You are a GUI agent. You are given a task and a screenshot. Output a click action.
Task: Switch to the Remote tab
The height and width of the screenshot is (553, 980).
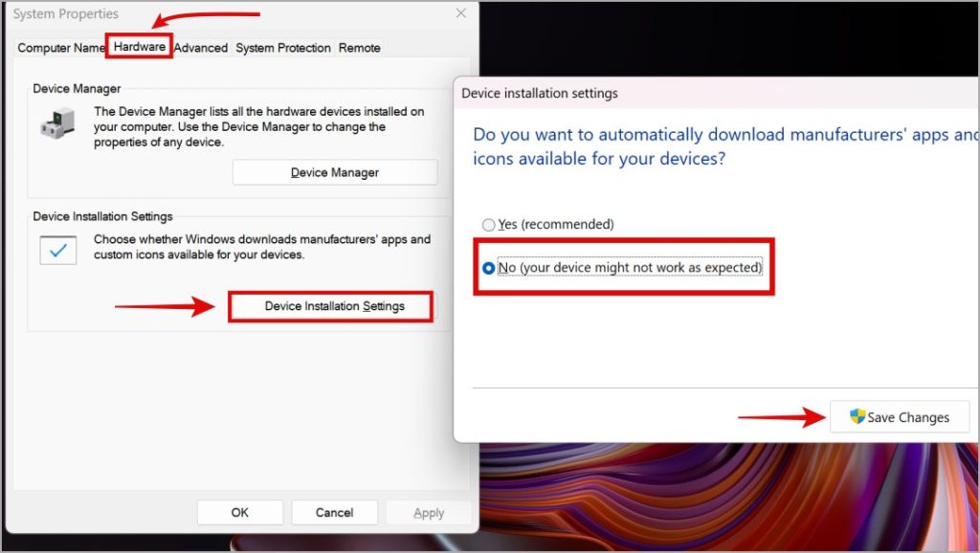(359, 47)
